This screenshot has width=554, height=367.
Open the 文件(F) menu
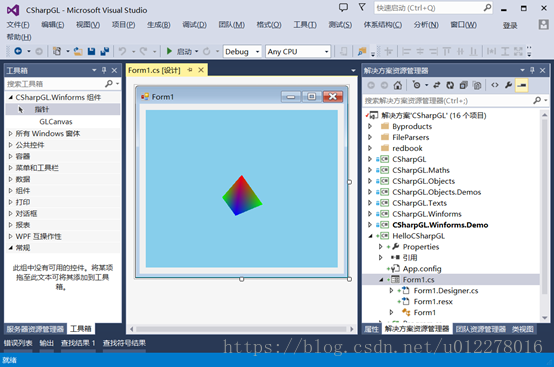coord(18,25)
